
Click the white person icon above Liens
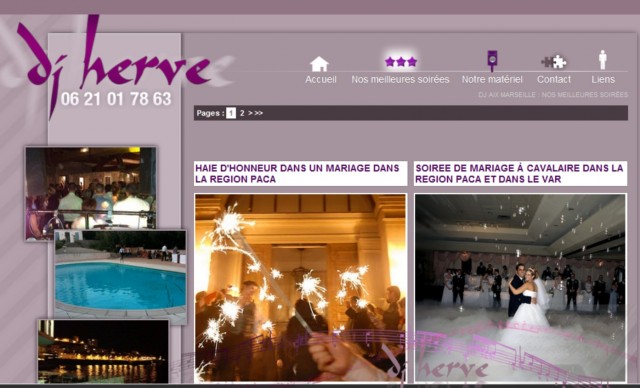click(603, 60)
